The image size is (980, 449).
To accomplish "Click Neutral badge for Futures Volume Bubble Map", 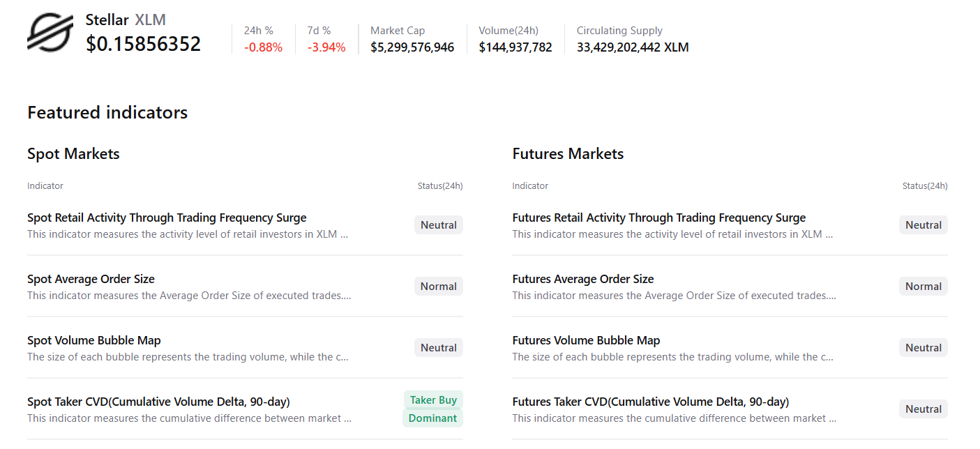I will pos(924,348).
